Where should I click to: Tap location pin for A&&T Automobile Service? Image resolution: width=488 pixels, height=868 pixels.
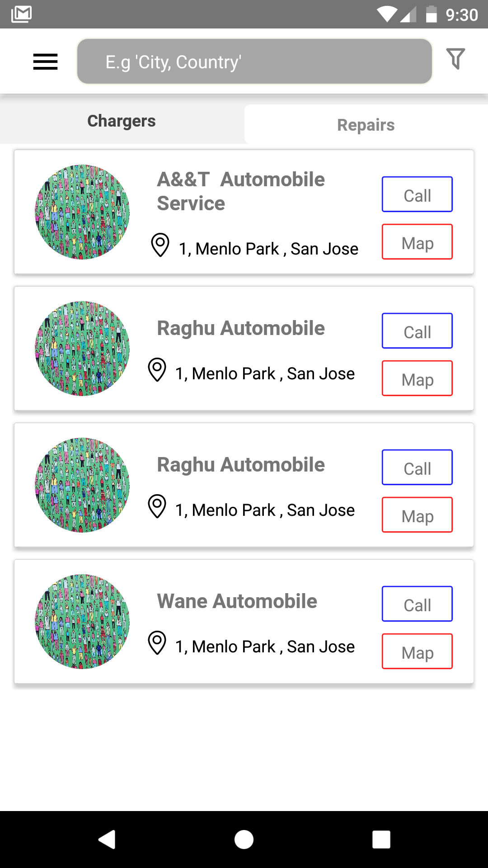click(x=160, y=245)
